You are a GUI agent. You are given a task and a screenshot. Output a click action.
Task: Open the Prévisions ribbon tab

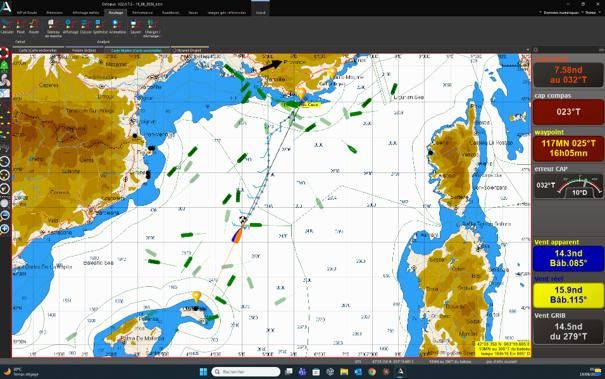point(54,13)
